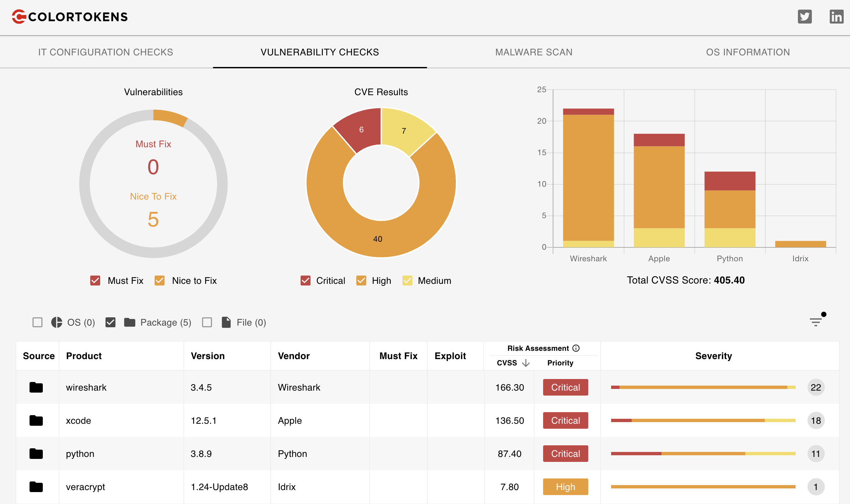The height and width of the screenshot is (504, 850).
Task: Sort by CVSS using the arrow
Action: (526, 363)
